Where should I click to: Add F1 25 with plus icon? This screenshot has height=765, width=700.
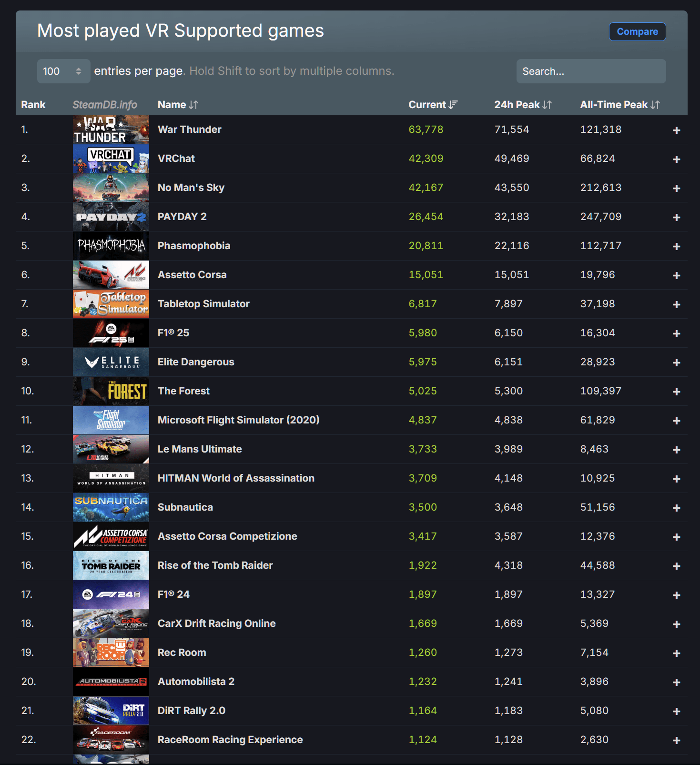(676, 333)
